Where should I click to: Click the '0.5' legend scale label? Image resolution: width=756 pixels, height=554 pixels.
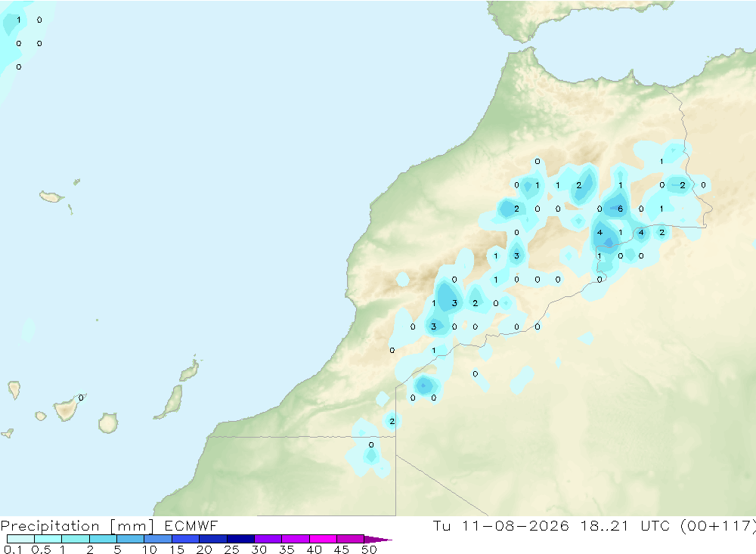[41, 549]
